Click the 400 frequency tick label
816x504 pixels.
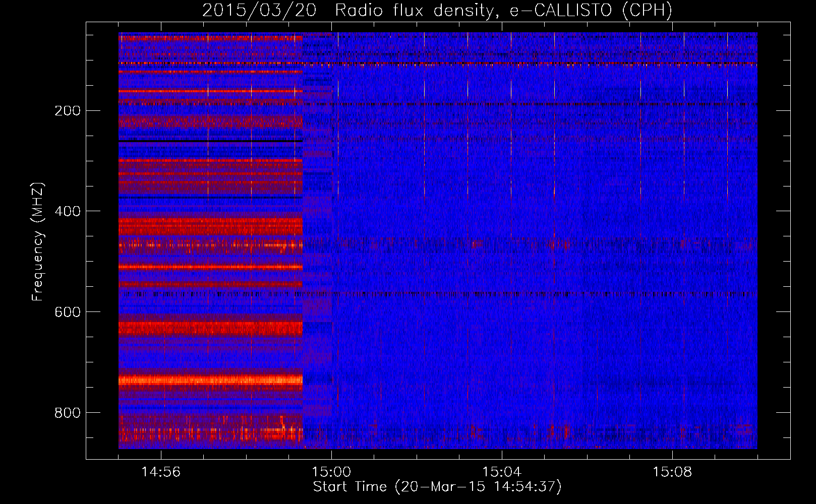coord(68,211)
